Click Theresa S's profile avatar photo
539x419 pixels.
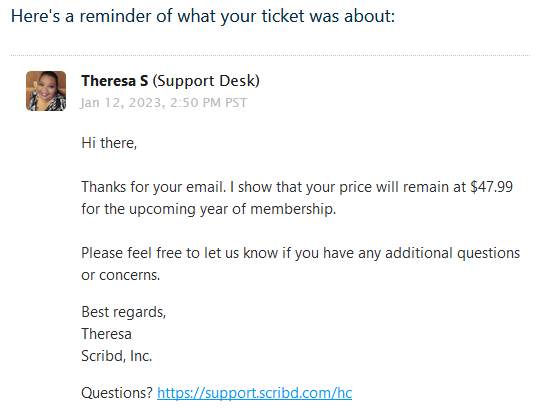tap(46, 91)
